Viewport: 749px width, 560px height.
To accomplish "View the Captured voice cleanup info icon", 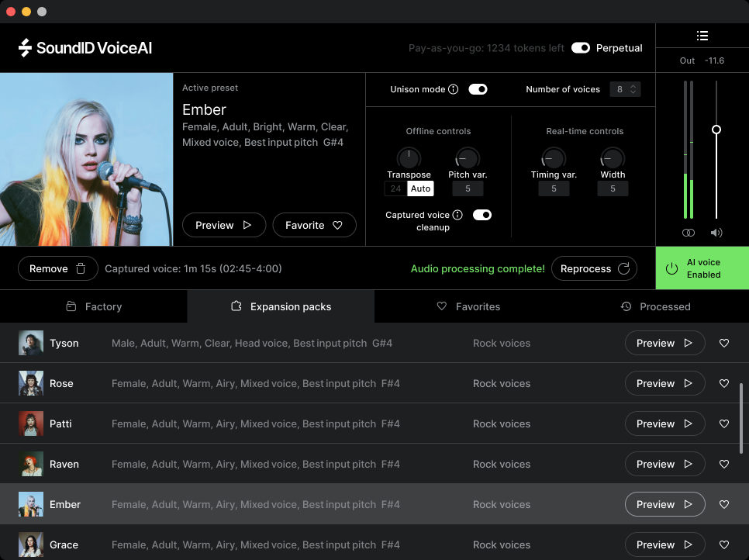I will [457, 214].
